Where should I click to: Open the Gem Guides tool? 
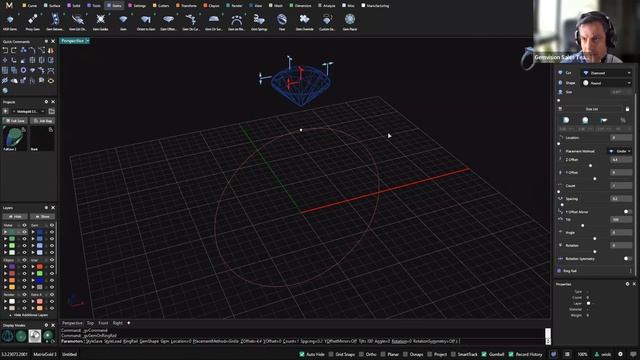pyautogui.click(x=100, y=21)
